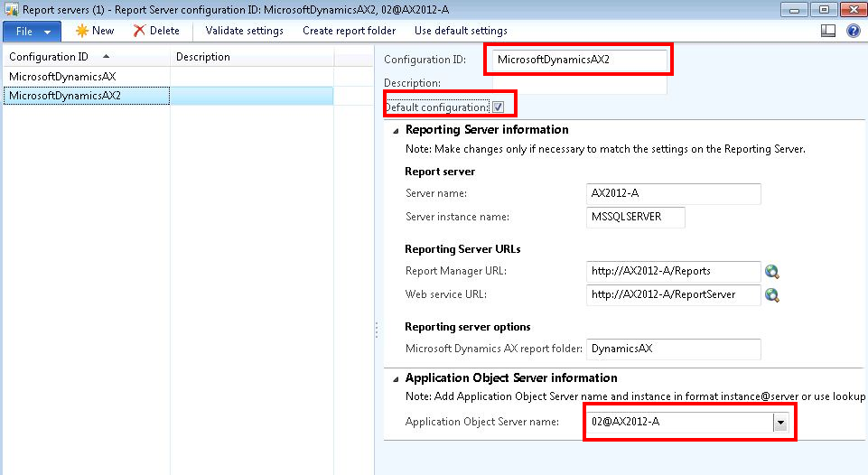Collapse the Reporting Server information section
The height and width of the screenshot is (475, 868).
coord(395,130)
